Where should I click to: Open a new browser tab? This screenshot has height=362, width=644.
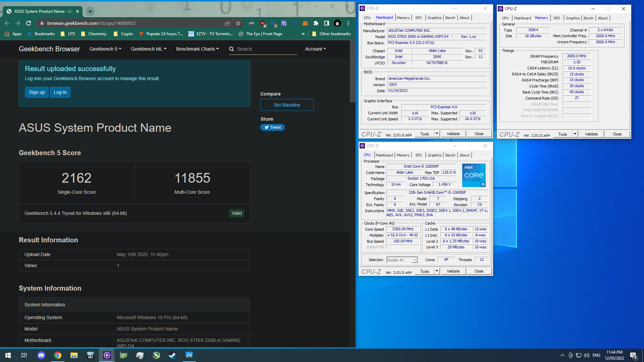coord(90,11)
